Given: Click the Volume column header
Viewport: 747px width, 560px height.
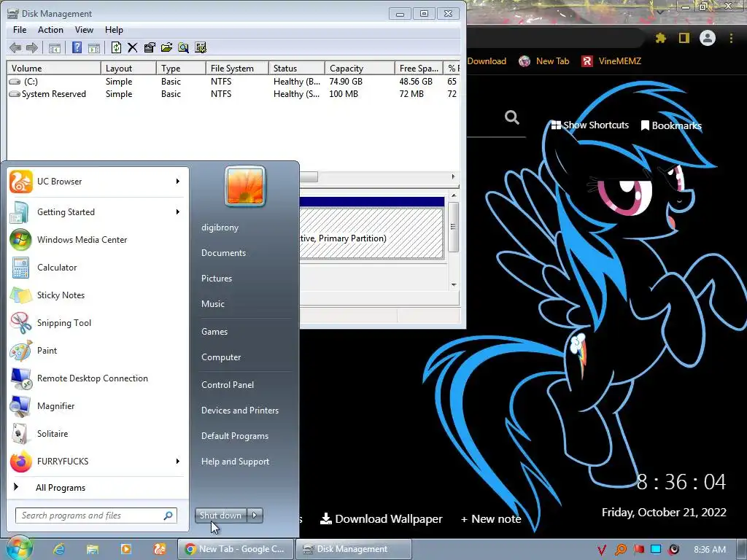Looking at the screenshot, I should [53, 68].
